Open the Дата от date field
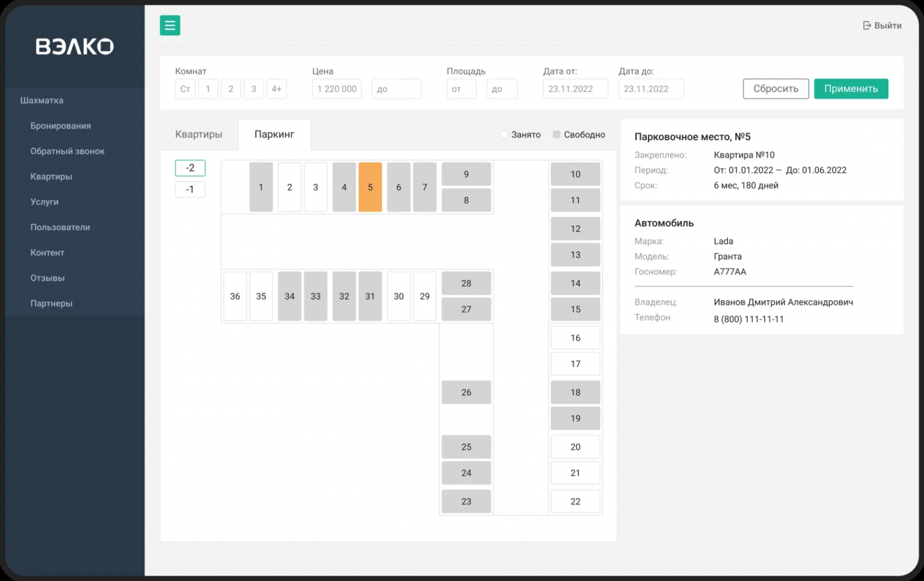924x581 pixels. coord(576,89)
